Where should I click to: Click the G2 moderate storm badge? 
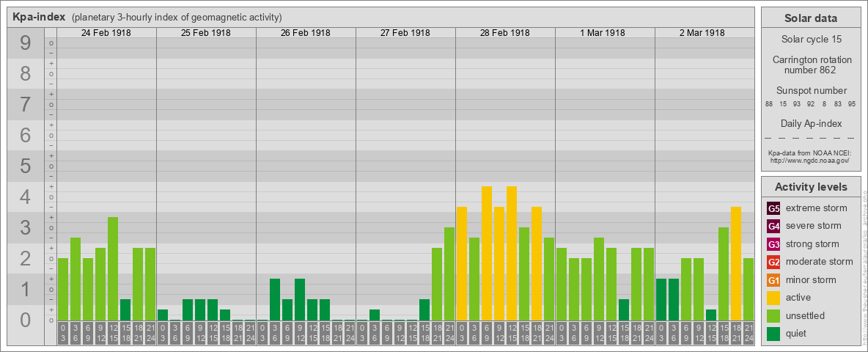point(773,262)
